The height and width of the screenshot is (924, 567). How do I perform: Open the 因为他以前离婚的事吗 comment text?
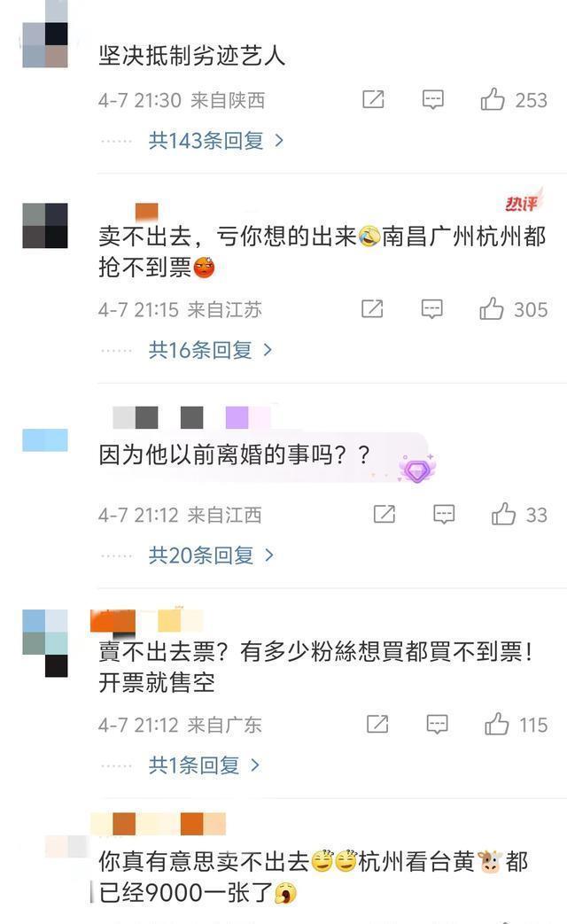click(234, 455)
